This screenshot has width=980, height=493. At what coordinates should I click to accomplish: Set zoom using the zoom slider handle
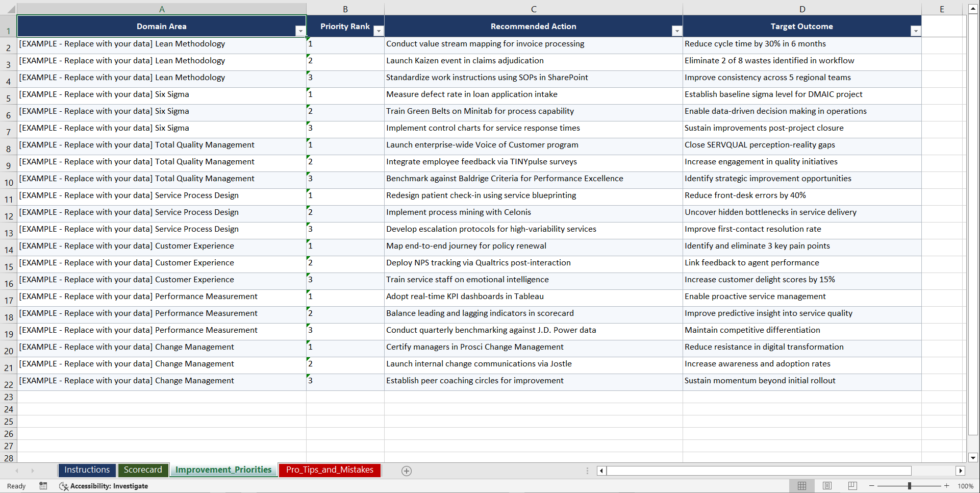click(910, 486)
